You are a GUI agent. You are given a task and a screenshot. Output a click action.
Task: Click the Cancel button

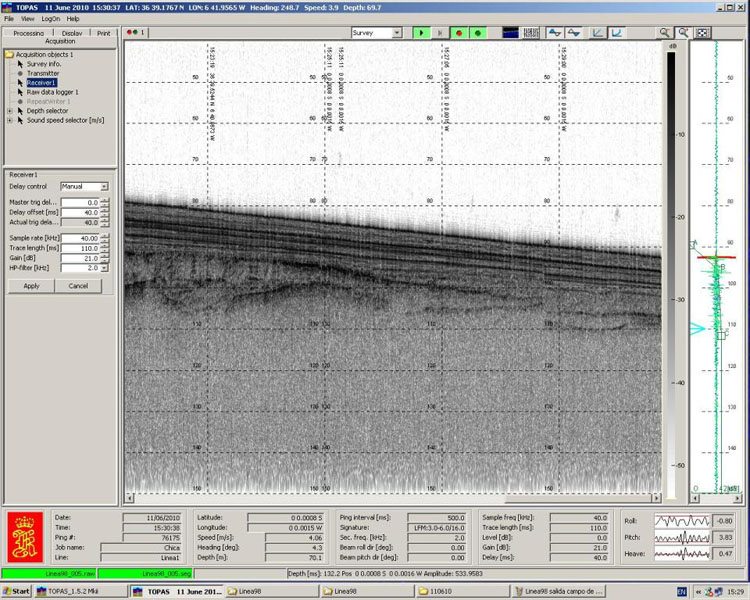tap(78, 285)
